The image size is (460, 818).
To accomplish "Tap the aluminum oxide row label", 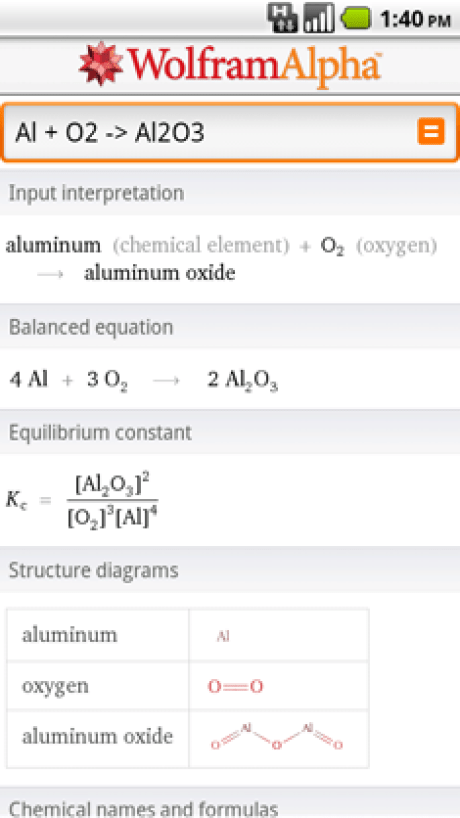I will tap(98, 736).
